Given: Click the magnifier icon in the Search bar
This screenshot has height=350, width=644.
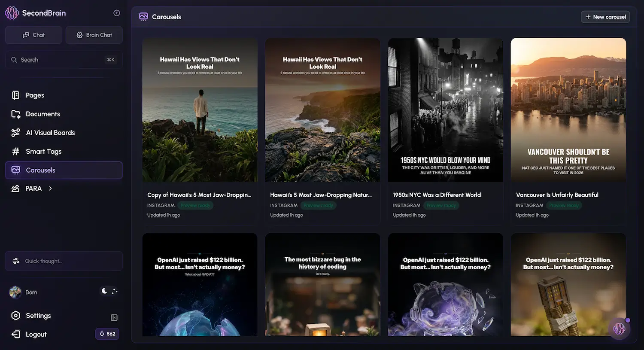Looking at the screenshot, I should (x=13, y=60).
